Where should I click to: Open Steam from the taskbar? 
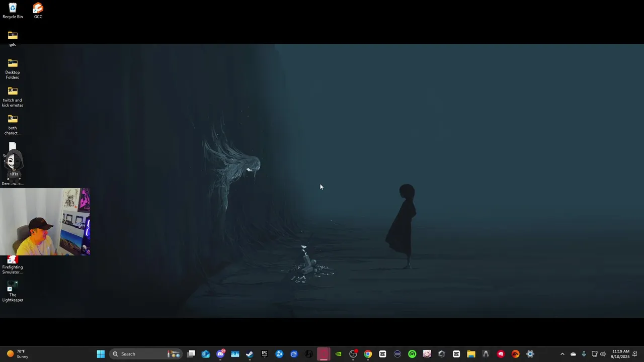(x=250, y=354)
